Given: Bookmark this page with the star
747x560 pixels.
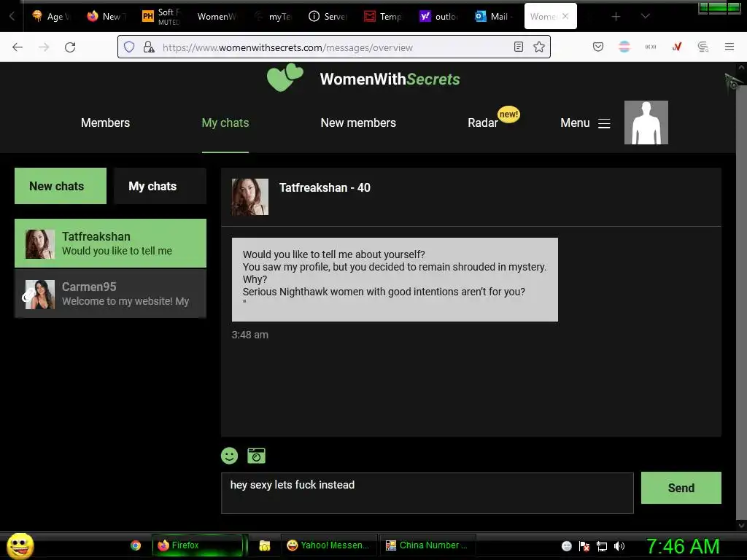Looking at the screenshot, I should point(539,47).
